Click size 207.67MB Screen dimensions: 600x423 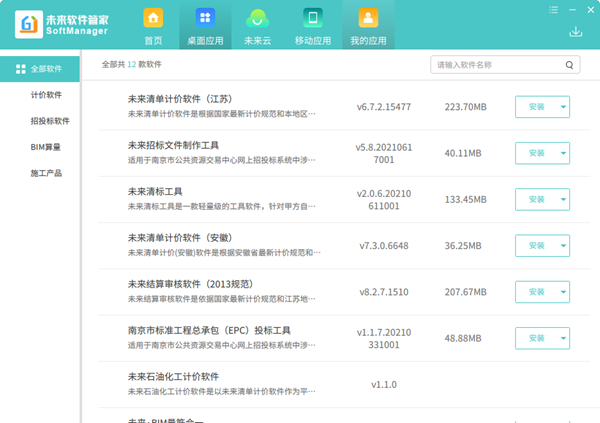coord(465,292)
